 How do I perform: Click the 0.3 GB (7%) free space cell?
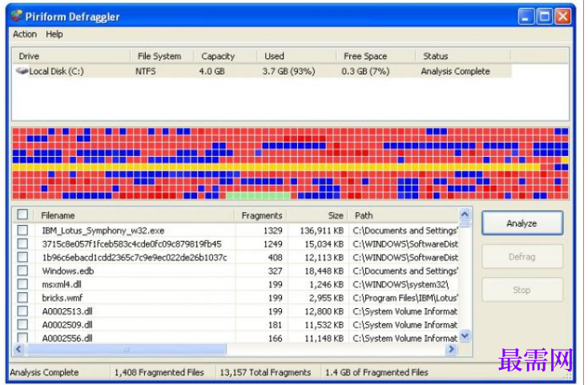pos(365,71)
